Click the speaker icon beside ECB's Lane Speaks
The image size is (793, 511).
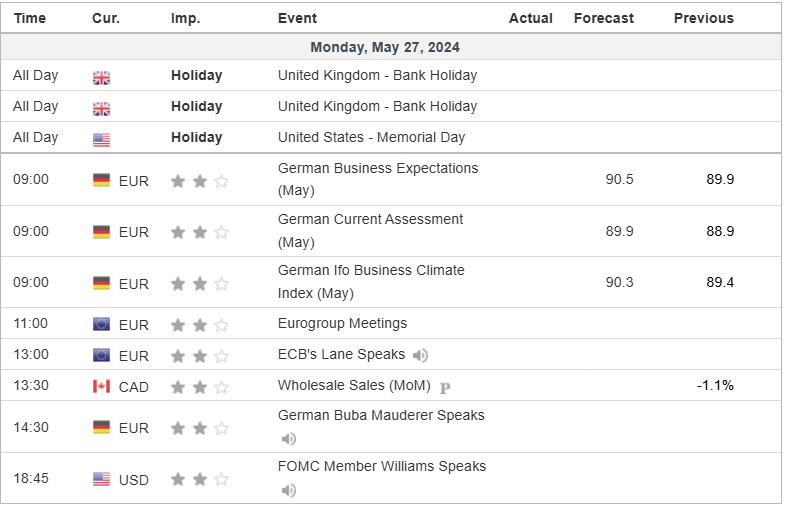tap(421, 355)
